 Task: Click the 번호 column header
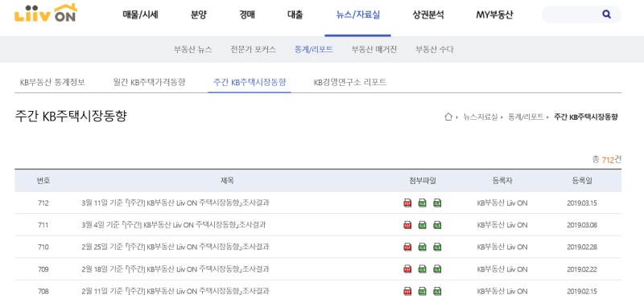point(43,181)
